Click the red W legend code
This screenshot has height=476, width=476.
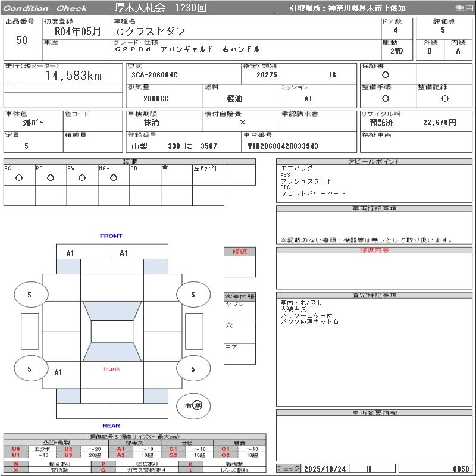pos(16,464)
